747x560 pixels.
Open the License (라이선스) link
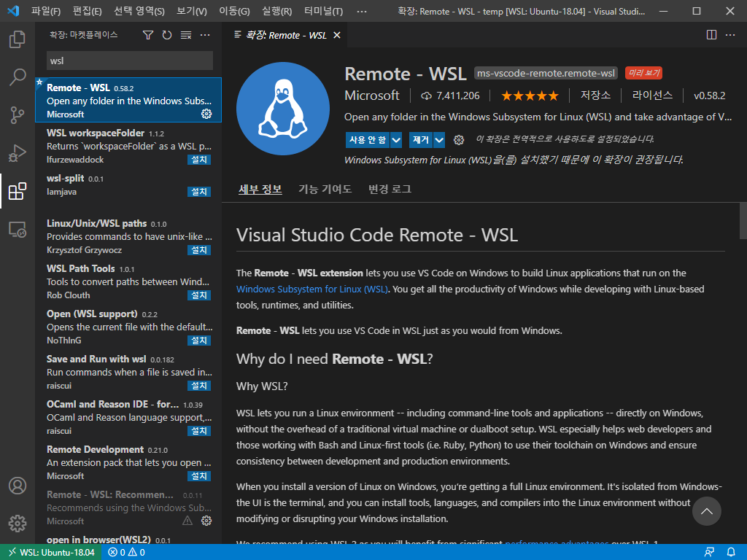(652, 96)
